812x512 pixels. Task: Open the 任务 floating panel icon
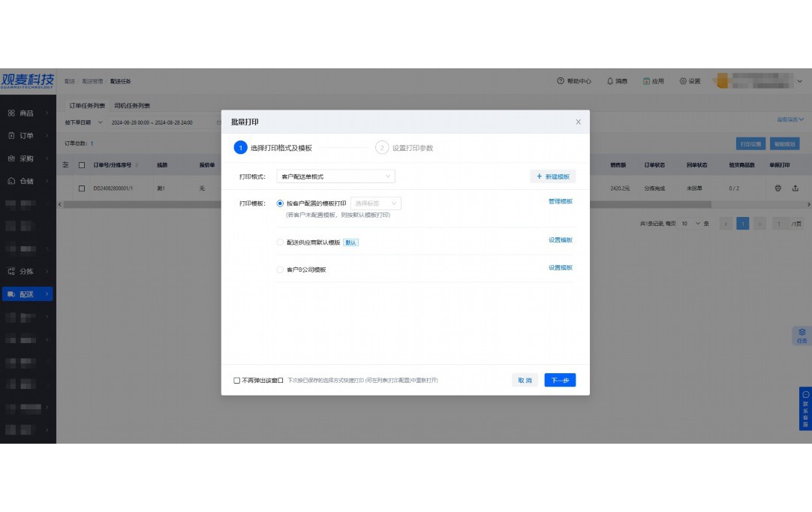(x=801, y=335)
